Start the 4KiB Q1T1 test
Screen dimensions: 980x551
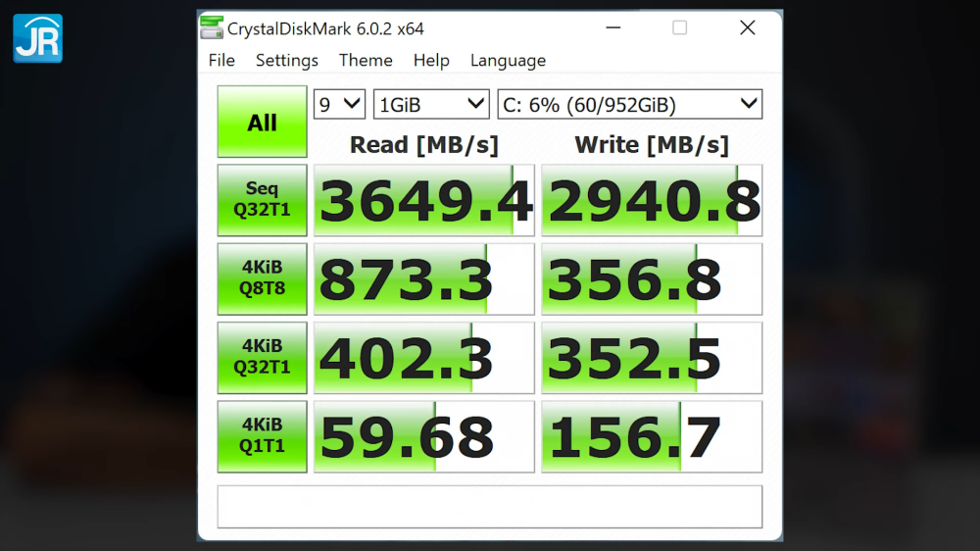point(262,436)
